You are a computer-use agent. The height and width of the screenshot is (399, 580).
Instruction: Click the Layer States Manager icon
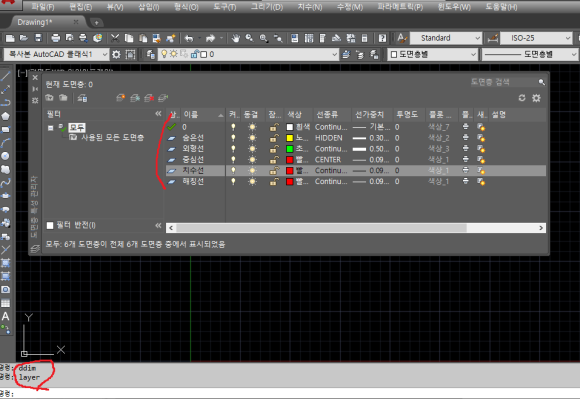(82, 98)
